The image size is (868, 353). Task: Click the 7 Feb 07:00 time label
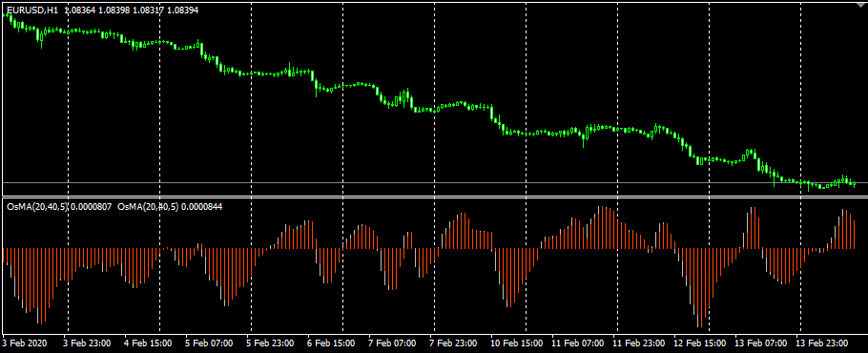392,343
